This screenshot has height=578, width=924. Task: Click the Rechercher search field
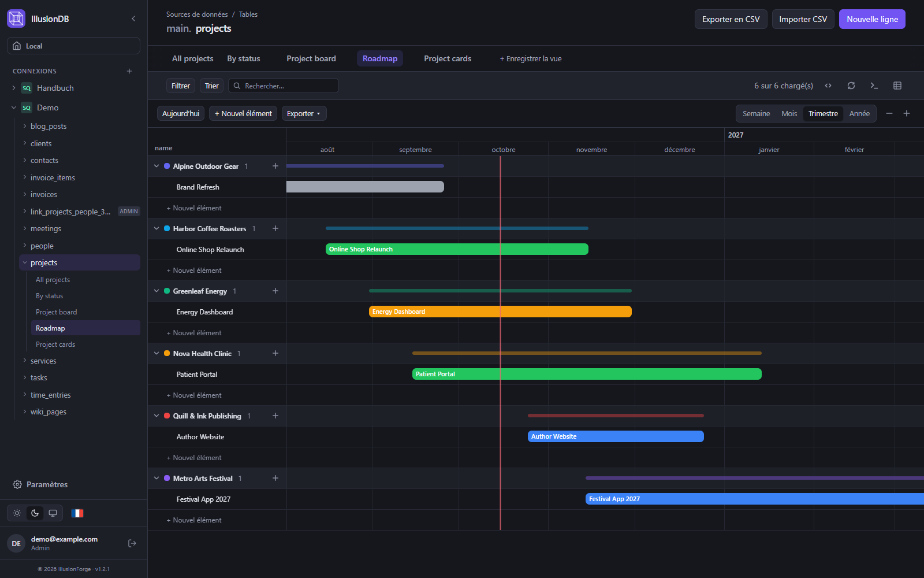click(x=284, y=86)
